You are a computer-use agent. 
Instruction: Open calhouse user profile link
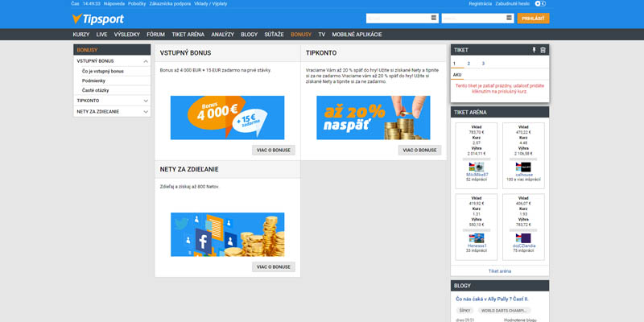(x=524, y=175)
